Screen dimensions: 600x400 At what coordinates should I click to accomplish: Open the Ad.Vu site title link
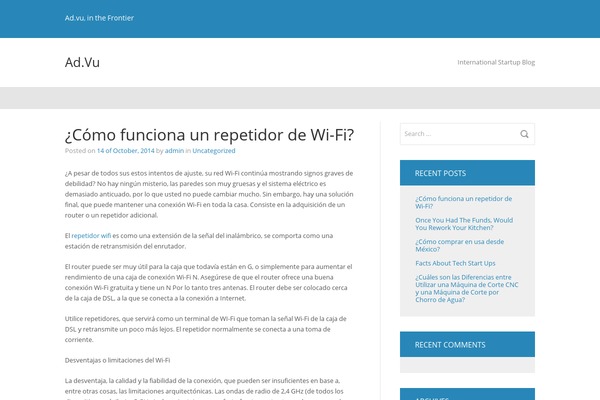82,62
